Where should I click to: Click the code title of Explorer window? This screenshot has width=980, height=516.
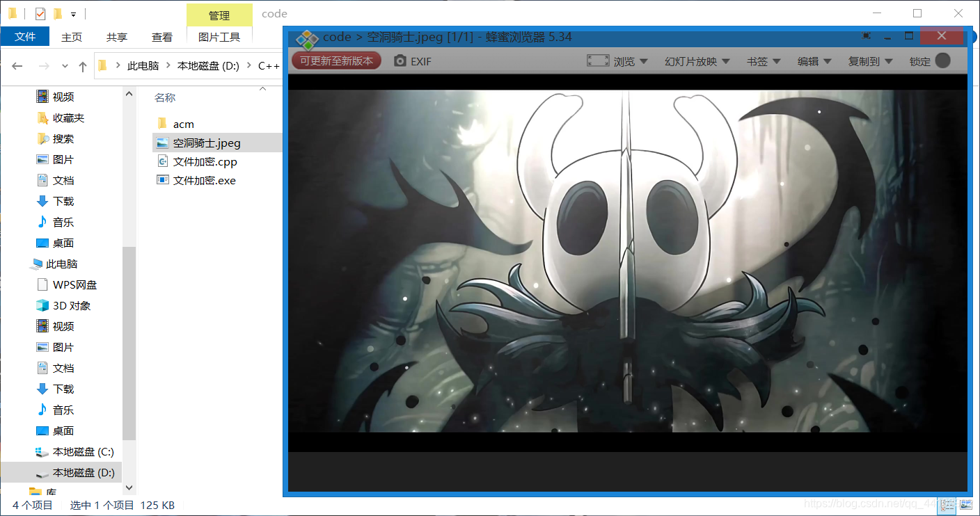point(274,13)
